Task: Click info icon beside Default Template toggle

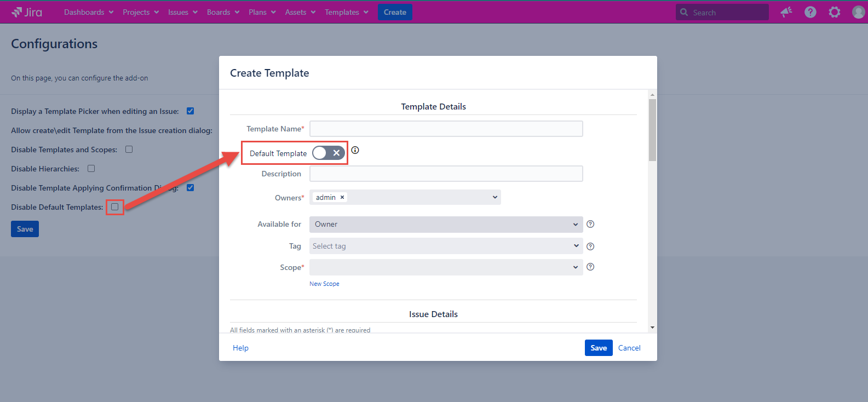Action: click(x=355, y=150)
